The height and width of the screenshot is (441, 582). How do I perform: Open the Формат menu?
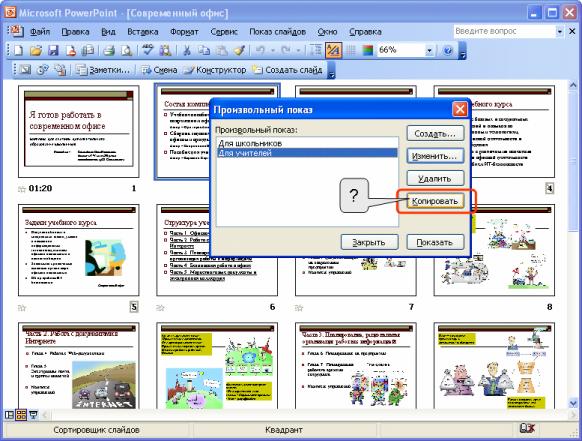184,32
